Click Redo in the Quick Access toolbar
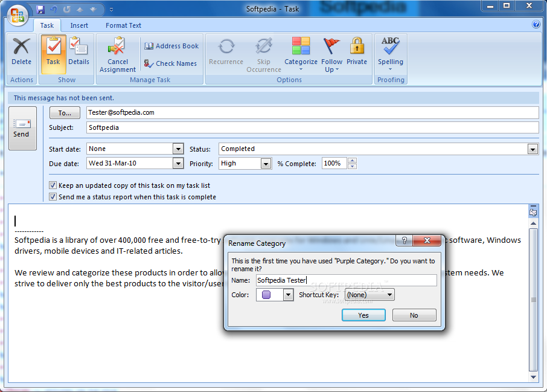547x392 pixels. click(66, 10)
